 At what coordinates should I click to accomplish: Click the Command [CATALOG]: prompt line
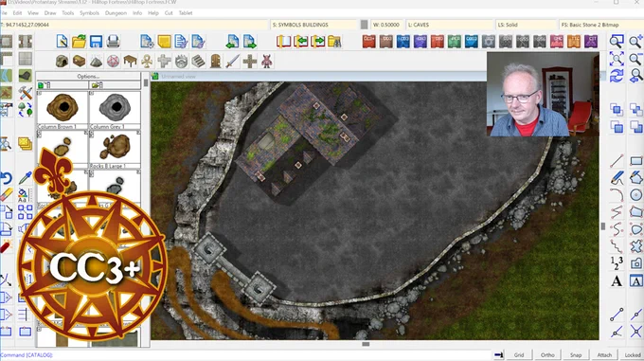246,354
